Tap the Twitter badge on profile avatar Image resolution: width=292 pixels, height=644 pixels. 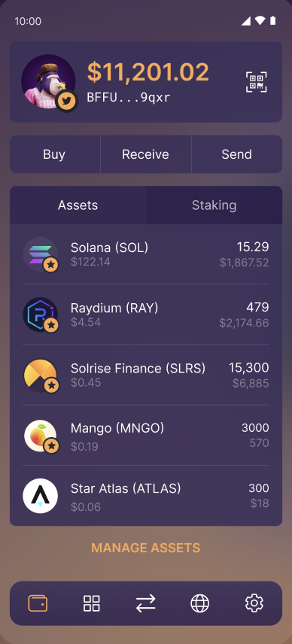click(66, 101)
